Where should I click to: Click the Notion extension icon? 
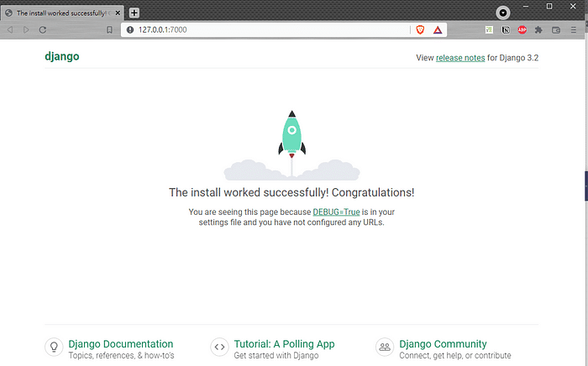(506, 29)
